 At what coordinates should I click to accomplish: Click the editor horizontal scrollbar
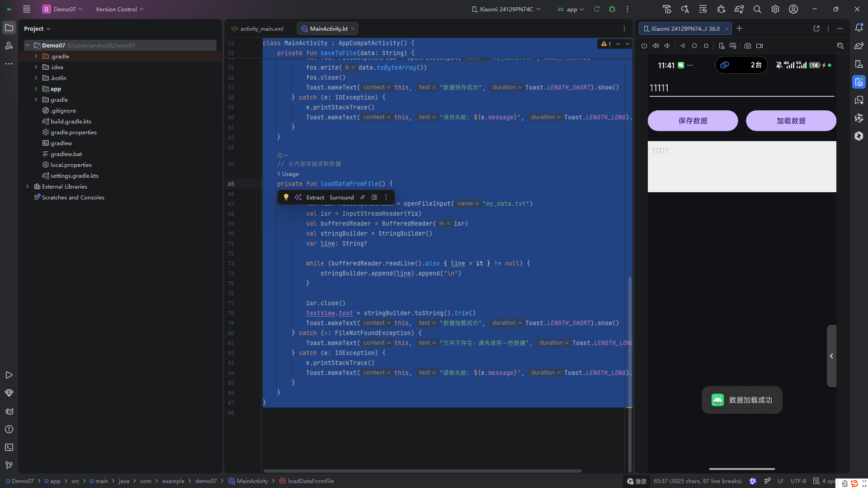[422, 471]
